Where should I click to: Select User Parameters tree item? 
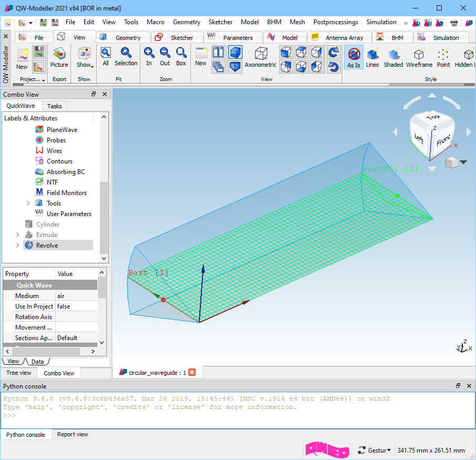[64, 214]
